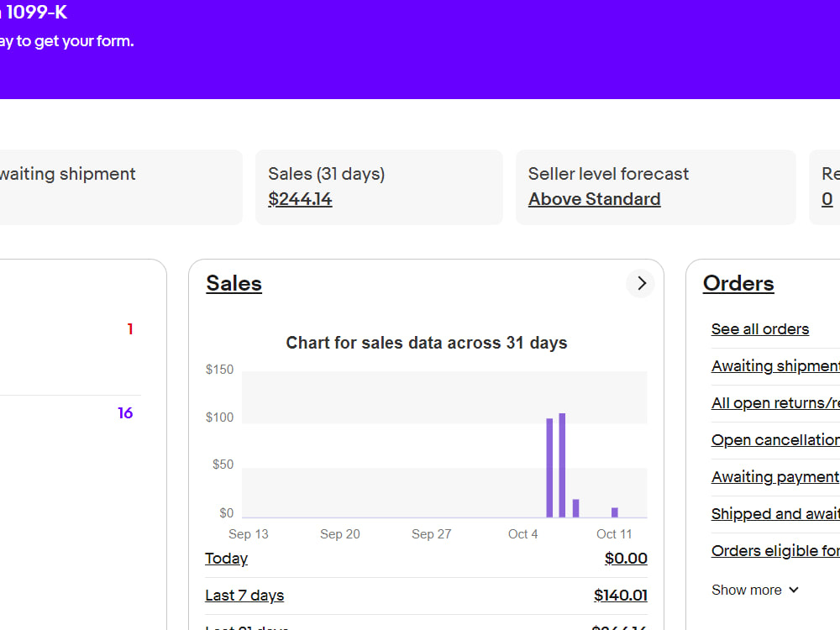Open the Orders heading link
Screen dimensions: 840x630
[738, 283]
